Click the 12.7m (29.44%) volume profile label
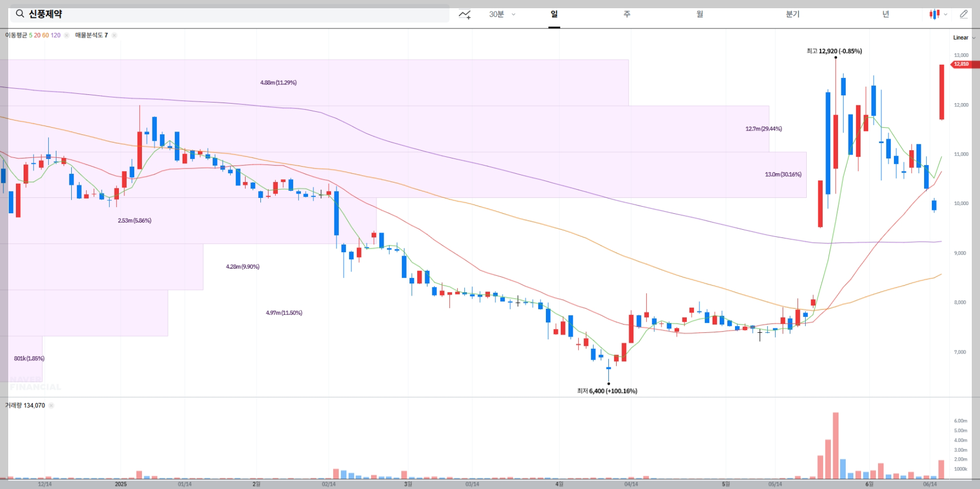Viewport: 980px width, 489px height. [764, 129]
